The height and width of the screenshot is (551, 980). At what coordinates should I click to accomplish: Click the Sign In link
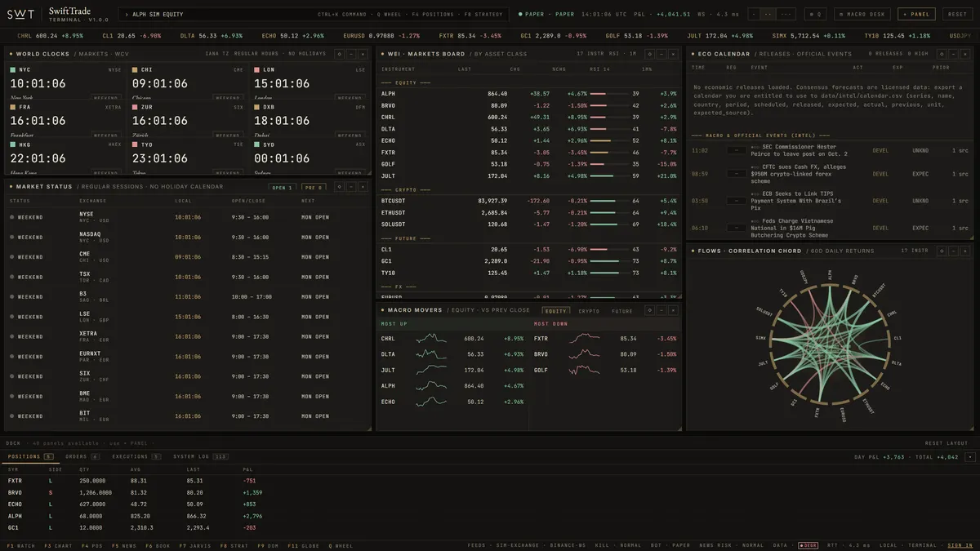click(x=960, y=545)
